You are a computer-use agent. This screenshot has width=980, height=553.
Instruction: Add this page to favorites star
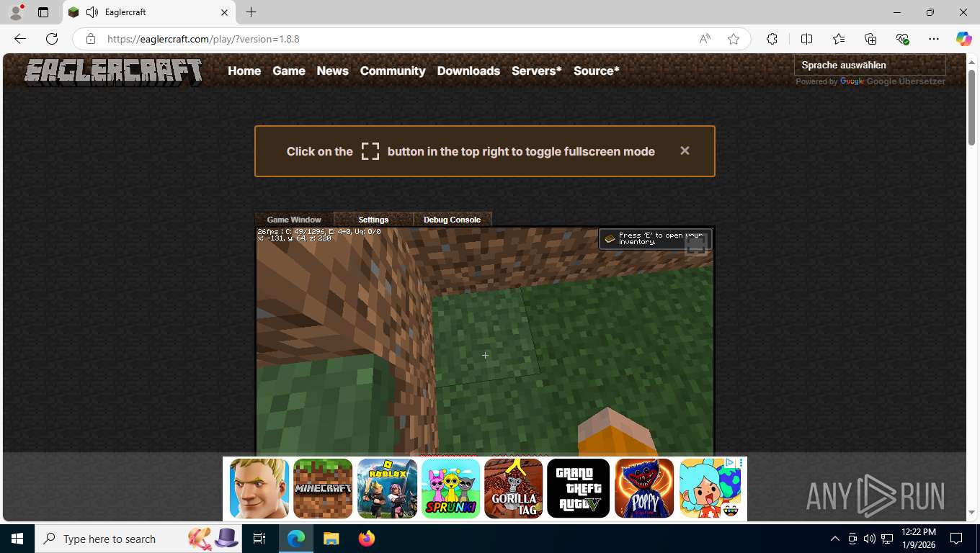[734, 39]
